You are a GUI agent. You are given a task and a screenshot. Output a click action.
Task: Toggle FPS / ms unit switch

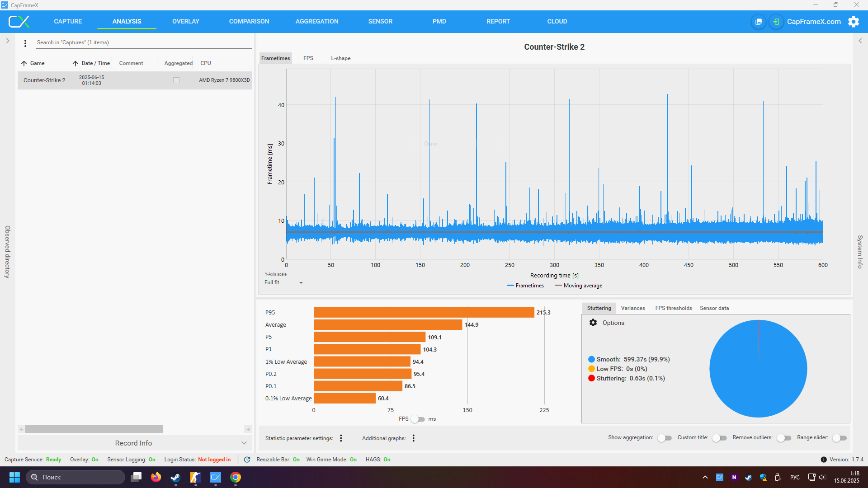418,419
